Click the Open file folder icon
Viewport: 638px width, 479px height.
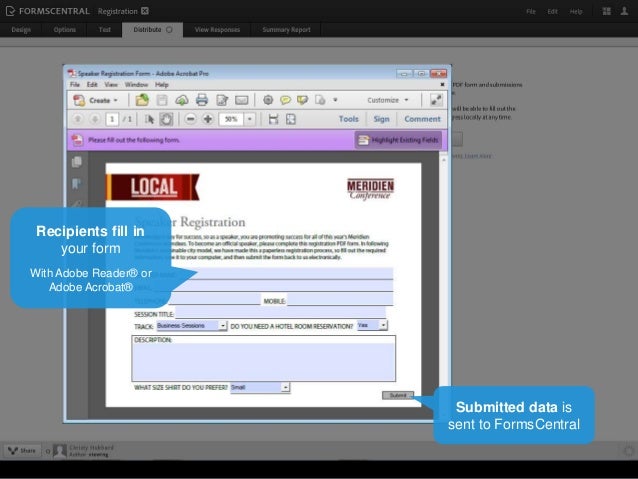142,100
